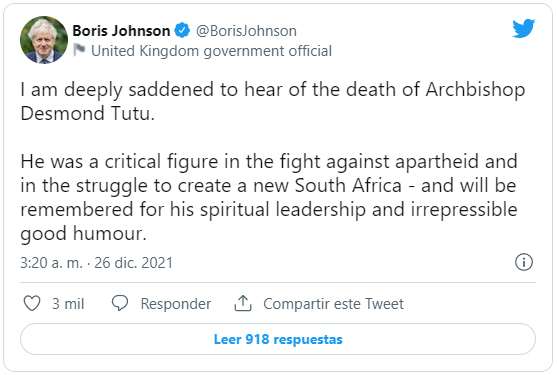Open Leer 918 respuestas
557x375 pixels.
tap(278, 339)
